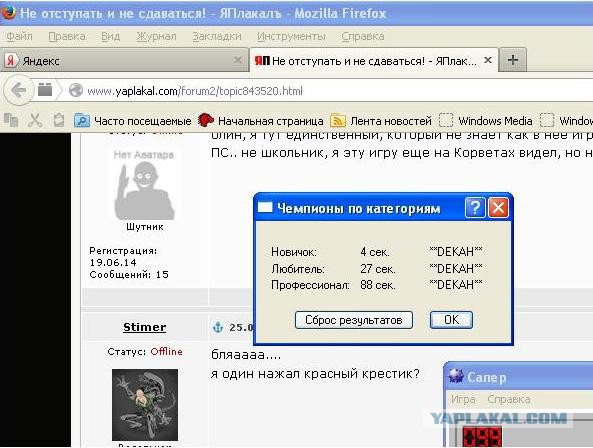The width and height of the screenshot is (593, 448).
Task: Open a new tab with plus button
Action: (512, 60)
